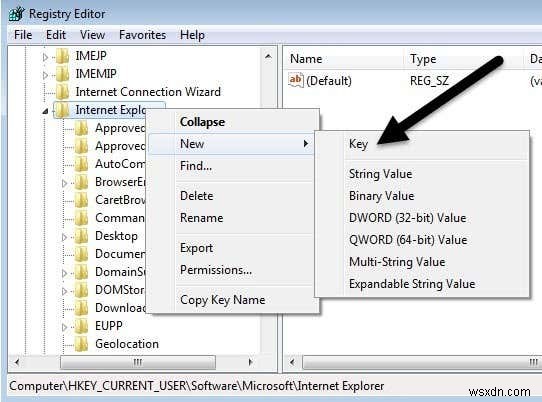Expand the Desktop key
The width and height of the screenshot is (542, 402).
pos(64,237)
